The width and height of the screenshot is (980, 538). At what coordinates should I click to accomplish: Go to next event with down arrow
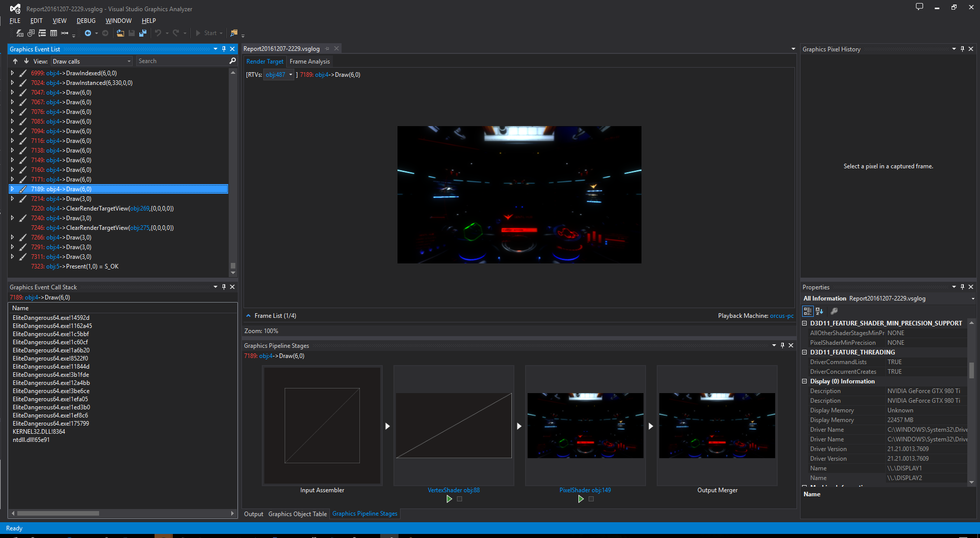[x=26, y=61]
